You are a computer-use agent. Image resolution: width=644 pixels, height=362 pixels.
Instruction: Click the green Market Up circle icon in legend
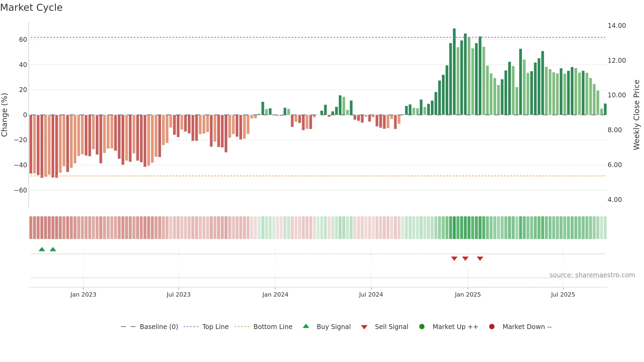422,327
